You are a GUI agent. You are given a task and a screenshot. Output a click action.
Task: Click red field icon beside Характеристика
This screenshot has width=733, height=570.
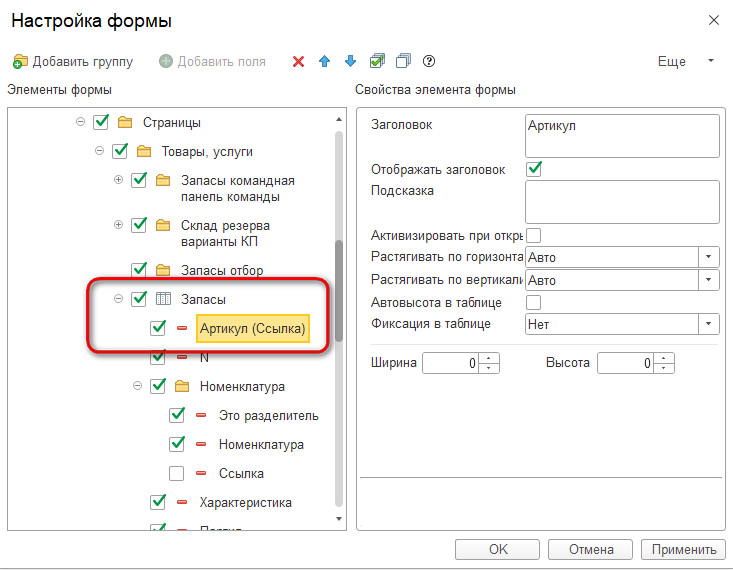point(182,502)
